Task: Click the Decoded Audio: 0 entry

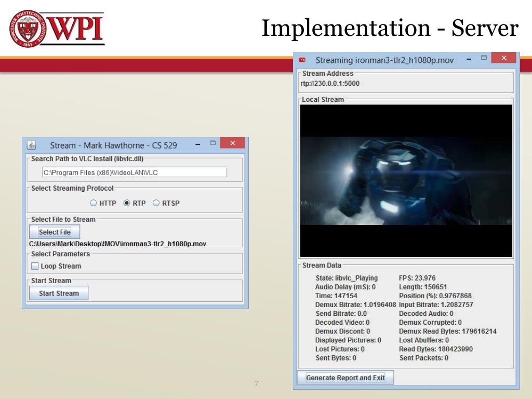Action: (x=426, y=313)
